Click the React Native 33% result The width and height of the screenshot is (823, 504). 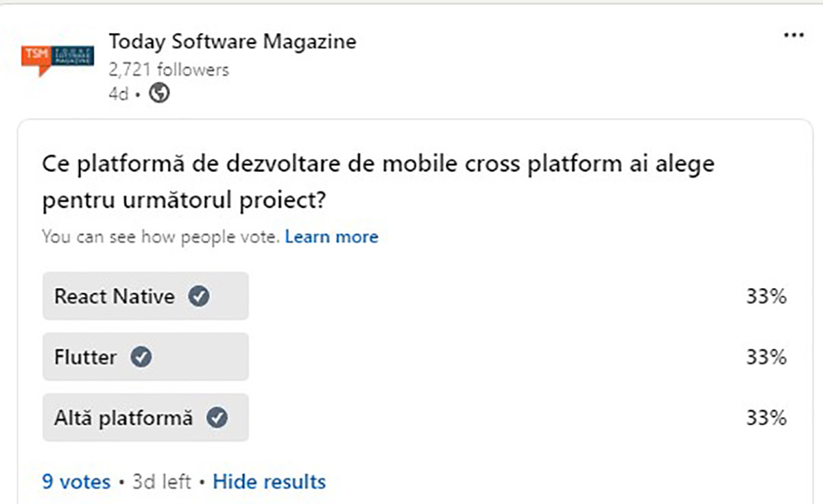(x=766, y=297)
